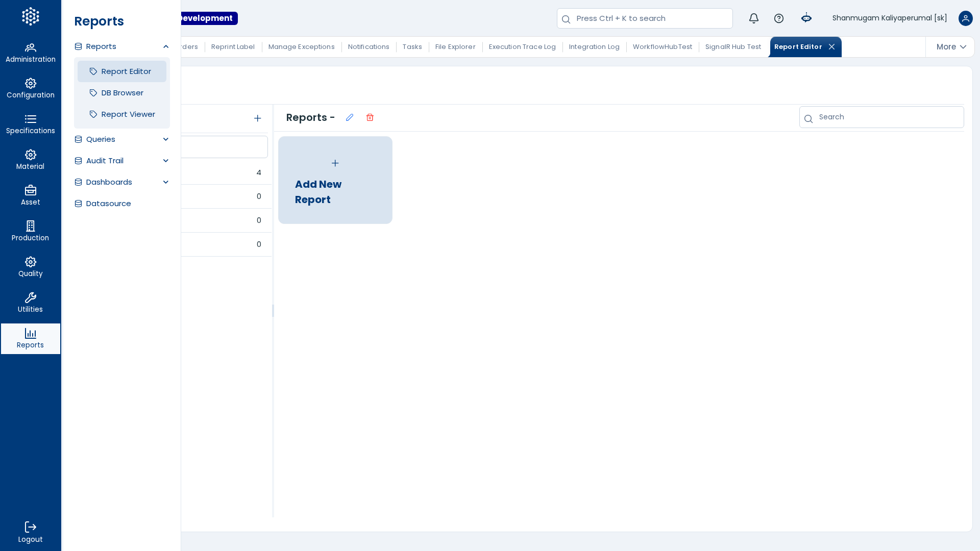Switch to the File Explorer tab
This screenshot has height=551, width=980.
coord(455,47)
